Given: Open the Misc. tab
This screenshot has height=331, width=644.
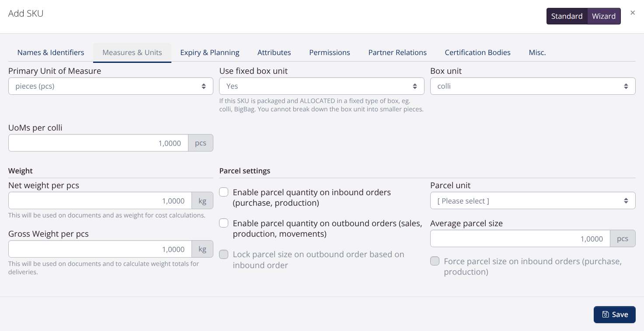Looking at the screenshot, I should tap(537, 52).
